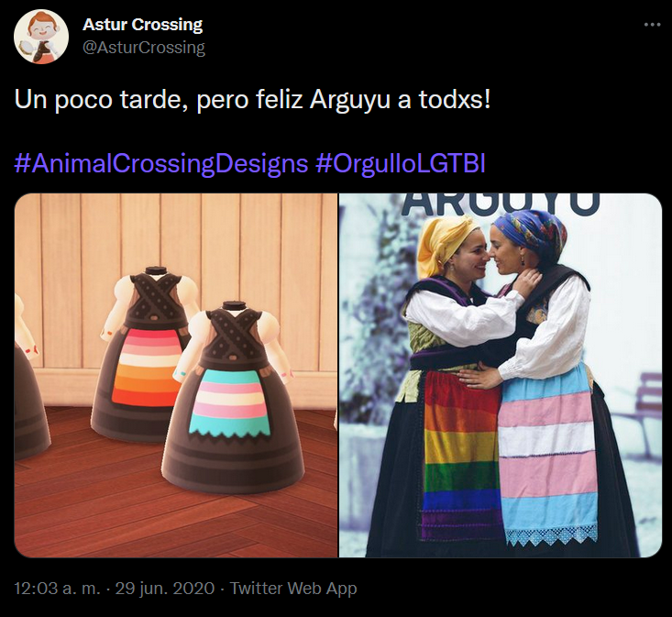Click the yellow headscarf in the photo
Screen dimensions: 672x617
(444, 242)
